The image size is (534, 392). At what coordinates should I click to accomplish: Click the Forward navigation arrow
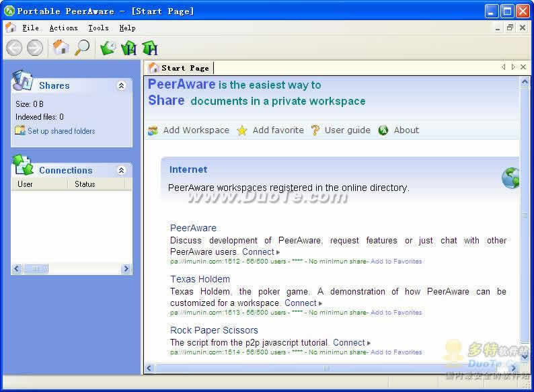tap(35, 47)
